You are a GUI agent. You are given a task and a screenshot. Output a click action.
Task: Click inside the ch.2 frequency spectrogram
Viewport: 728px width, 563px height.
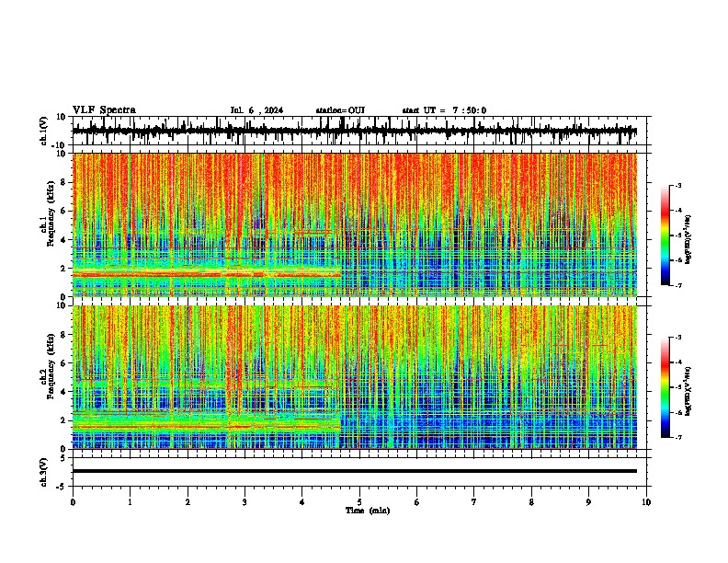coord(354,377)
